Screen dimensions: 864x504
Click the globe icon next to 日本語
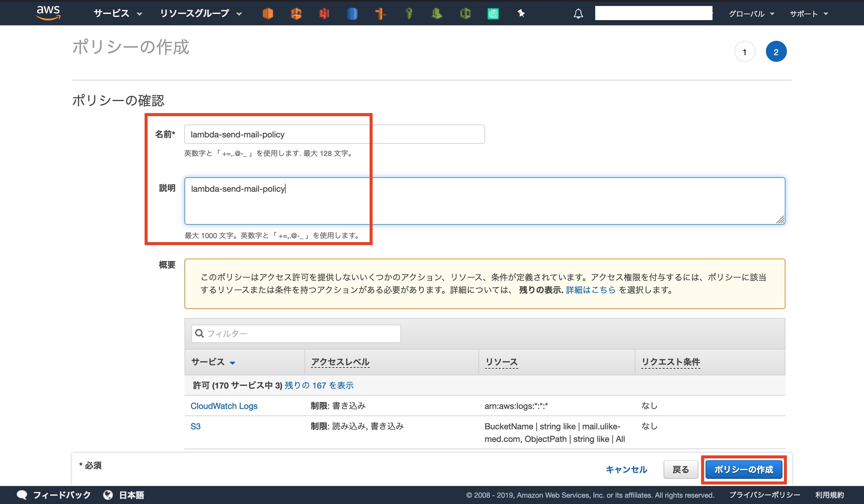(x=108, y=495)
